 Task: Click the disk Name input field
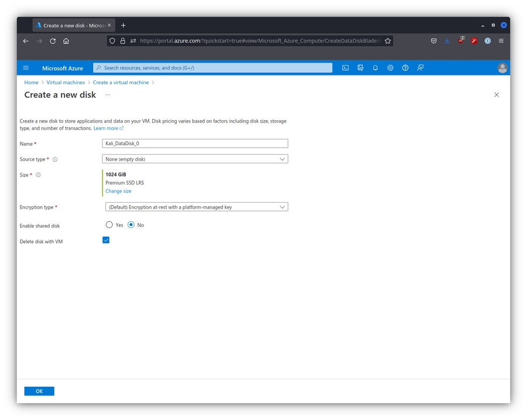[195, 144]
